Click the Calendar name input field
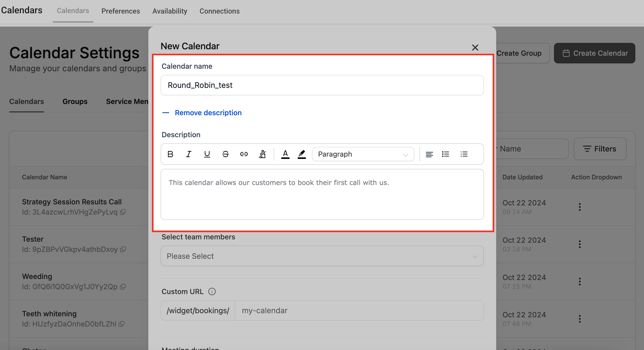 tap(322, 85)
